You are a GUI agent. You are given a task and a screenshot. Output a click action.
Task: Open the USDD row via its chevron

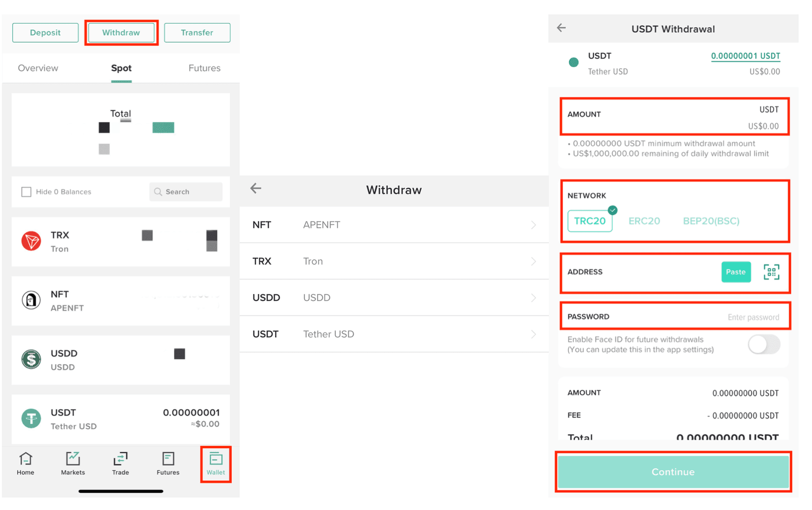533,298
